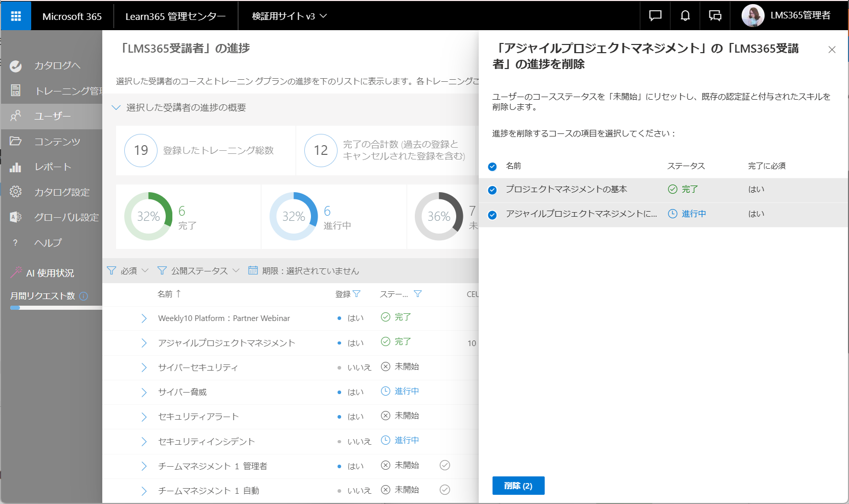The image size is (849, 504).
Task: Open the 必須 filter dropdown arrow
Action: [145, 270]
